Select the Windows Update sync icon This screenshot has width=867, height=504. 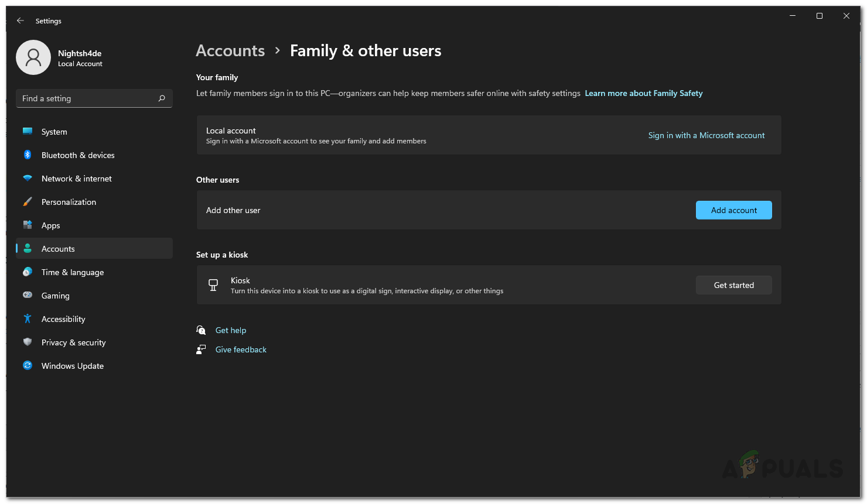28,366
